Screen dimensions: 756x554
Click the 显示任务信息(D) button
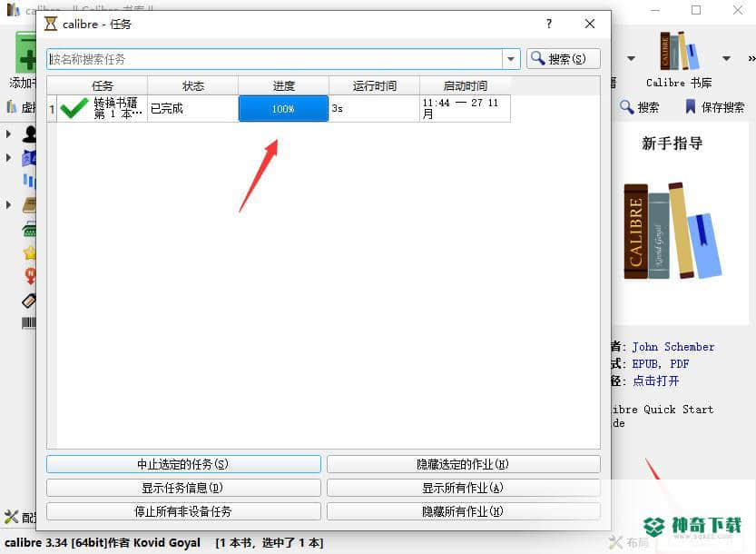[183, 488]
